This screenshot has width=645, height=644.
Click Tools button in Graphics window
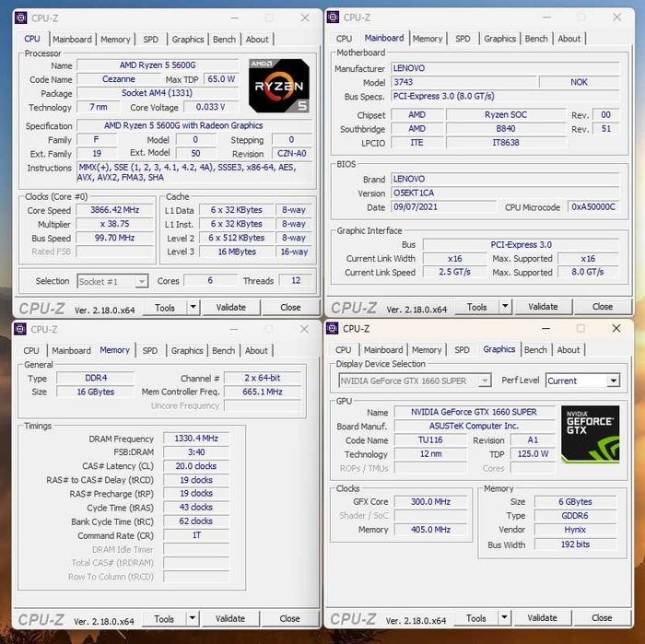[476, 618]
